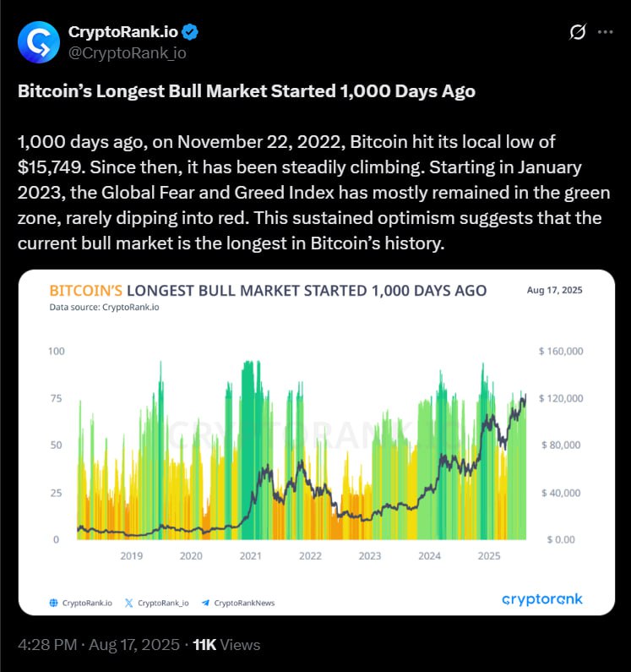Screen dimensions: 631x672
Task: Click the 2021 label on chart axis
Action: coord(251,556)
